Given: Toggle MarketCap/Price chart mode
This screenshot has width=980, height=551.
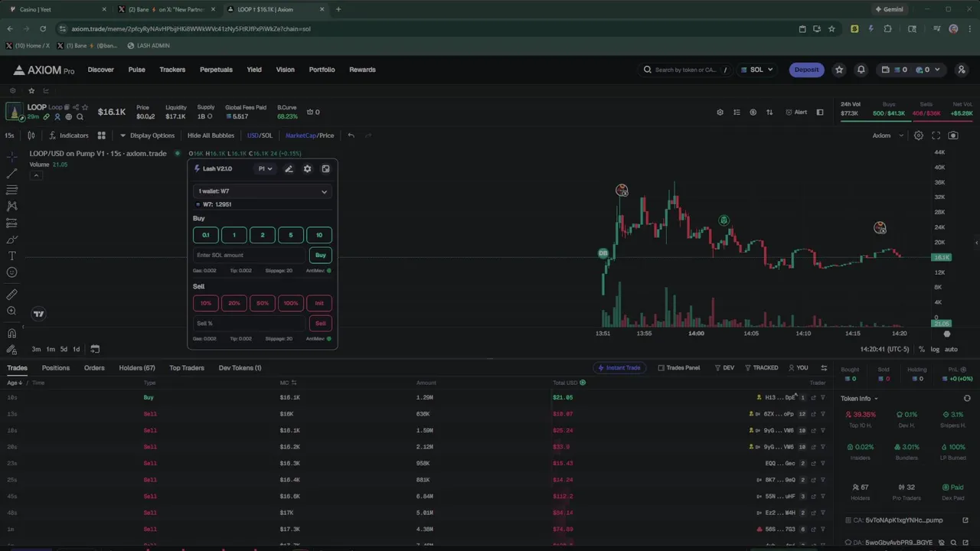Looking at the screenshot, I should [x=309, y=135].
